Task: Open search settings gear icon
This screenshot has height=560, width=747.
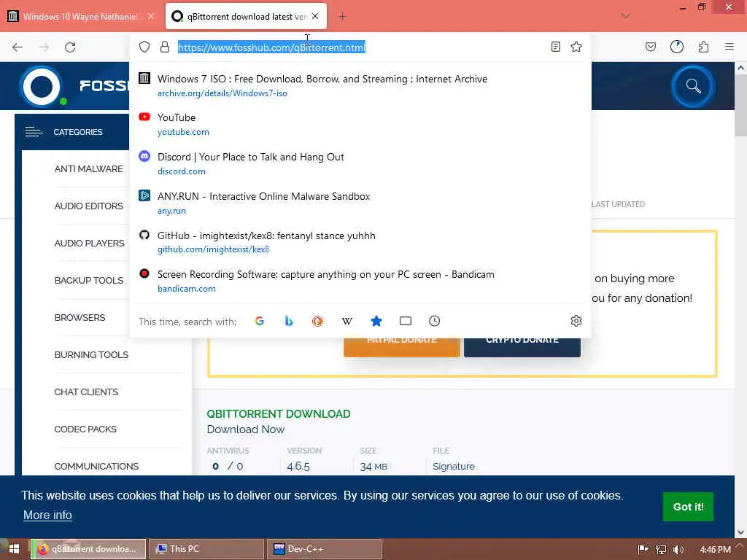Action: tap(576, 321)
